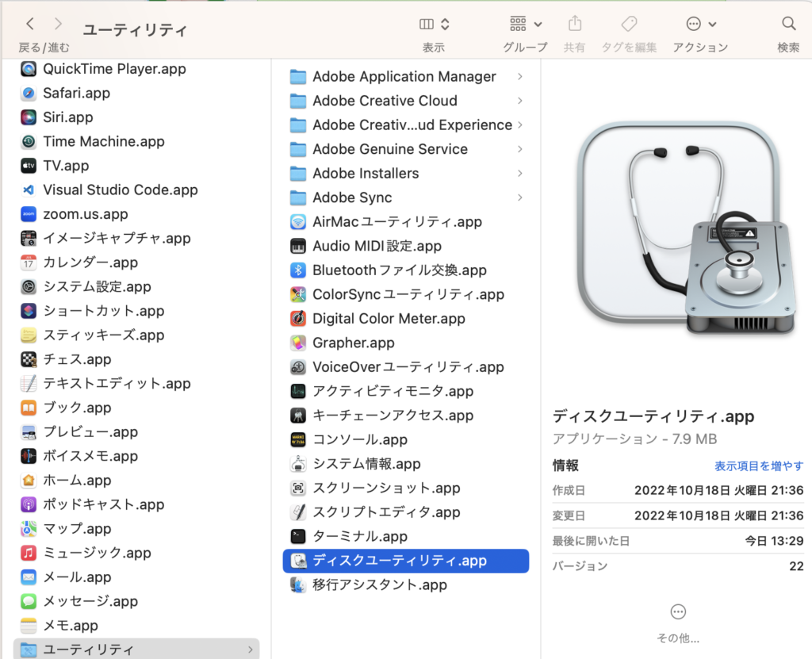
Task: Select the VoiceOverユーティリティ.app icon
Action: (x=298, y=367)
